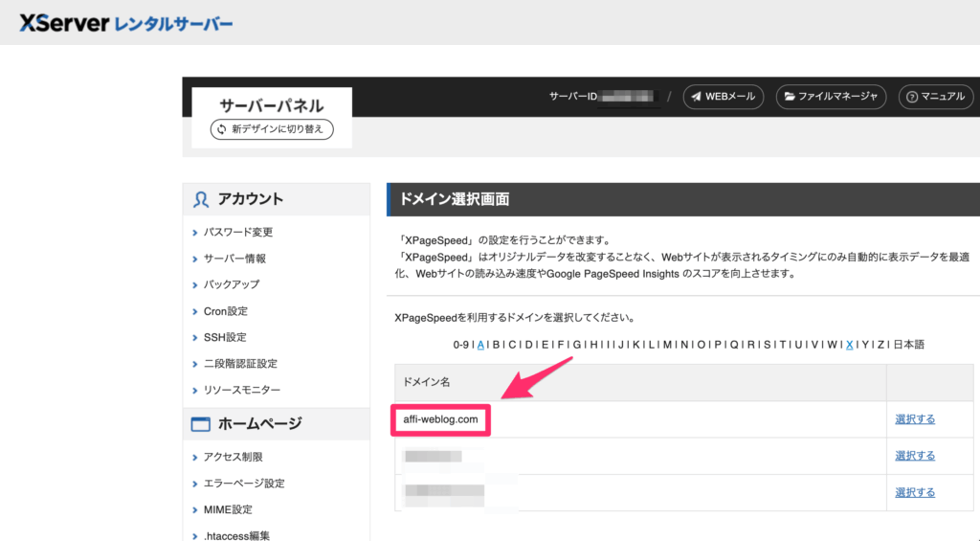The image size is (980, 541).
Task: Open アクセス制限 in the sidebar
Action: (x=233, y=457)
